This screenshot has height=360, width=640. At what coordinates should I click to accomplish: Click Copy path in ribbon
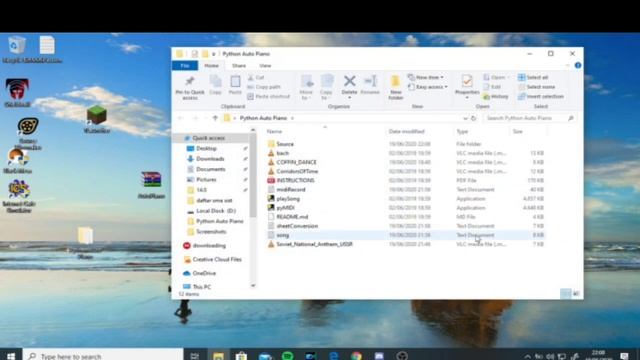(x=264, y=87)
